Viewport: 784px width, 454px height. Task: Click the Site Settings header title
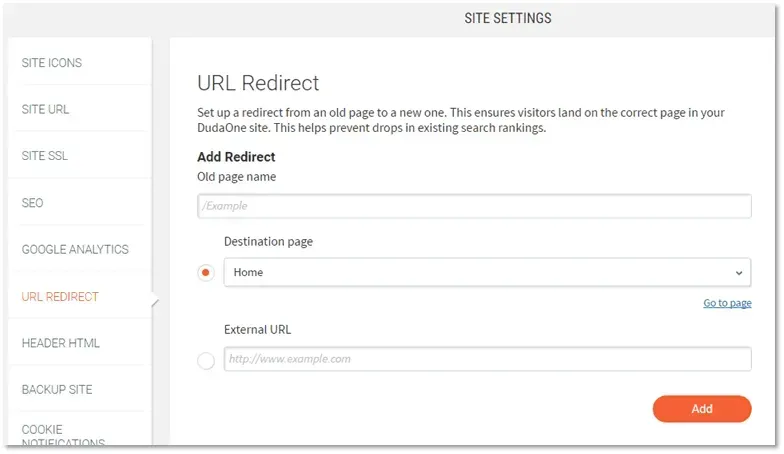point(508,18)
